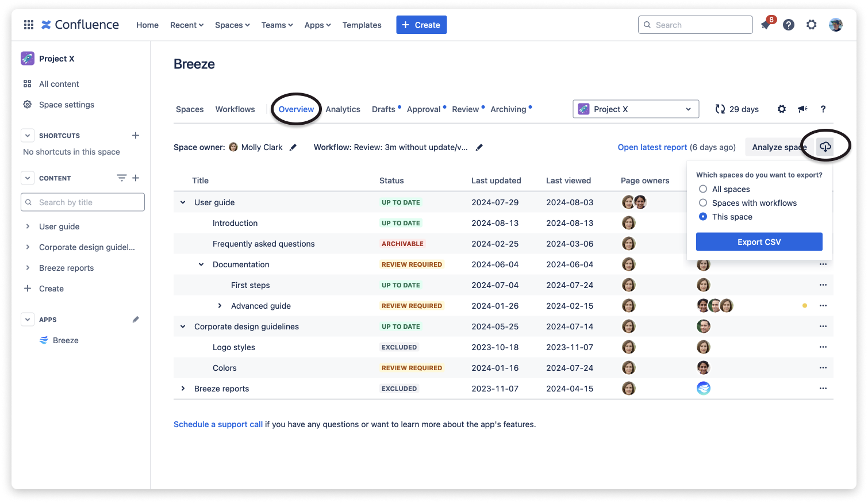The image size is (868, 503).
Task: Click the Project X space icon in sidebar
Action: click(28, 59)
